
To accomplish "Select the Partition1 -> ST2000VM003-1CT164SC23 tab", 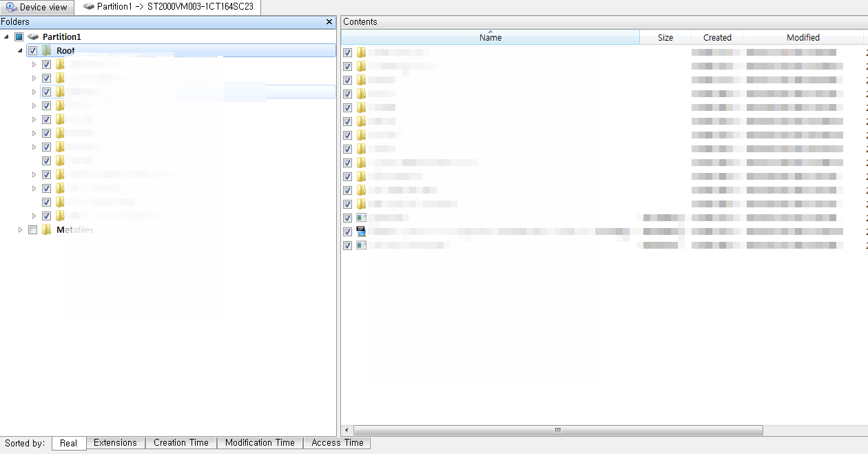I will click(168, 7).
